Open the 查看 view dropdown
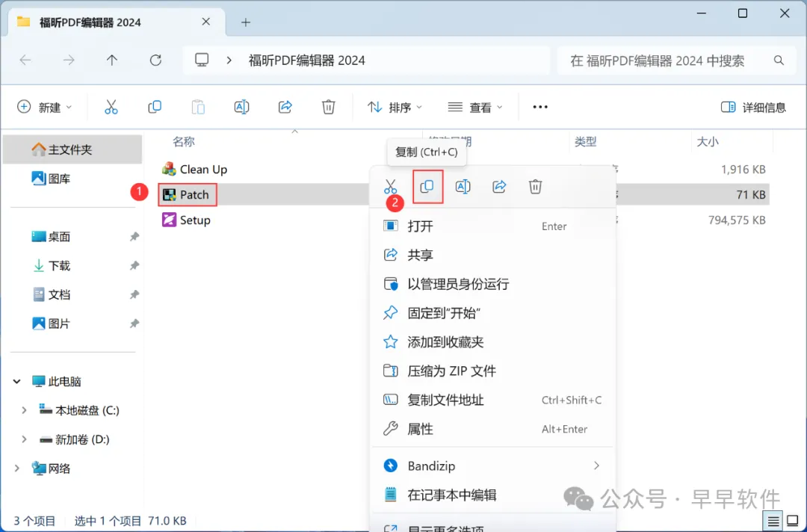The height and width of the screenshot is (532, 807). 475,107
